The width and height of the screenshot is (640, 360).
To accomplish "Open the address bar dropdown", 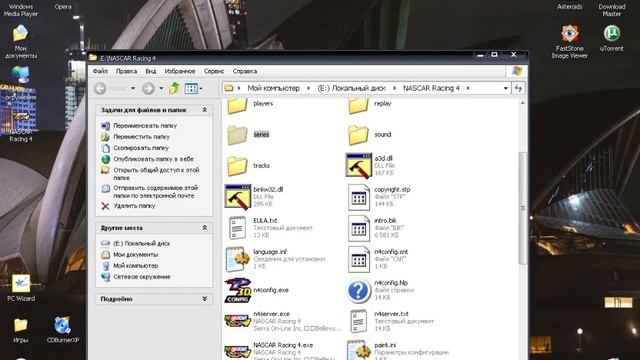I will (x=505, y=88).
